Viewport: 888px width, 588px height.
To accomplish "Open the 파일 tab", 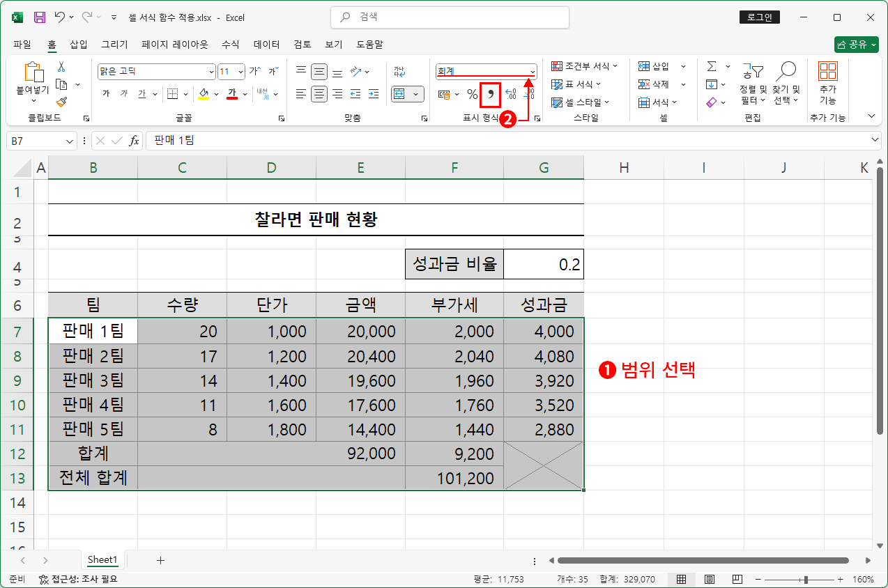I will (22, 45).
